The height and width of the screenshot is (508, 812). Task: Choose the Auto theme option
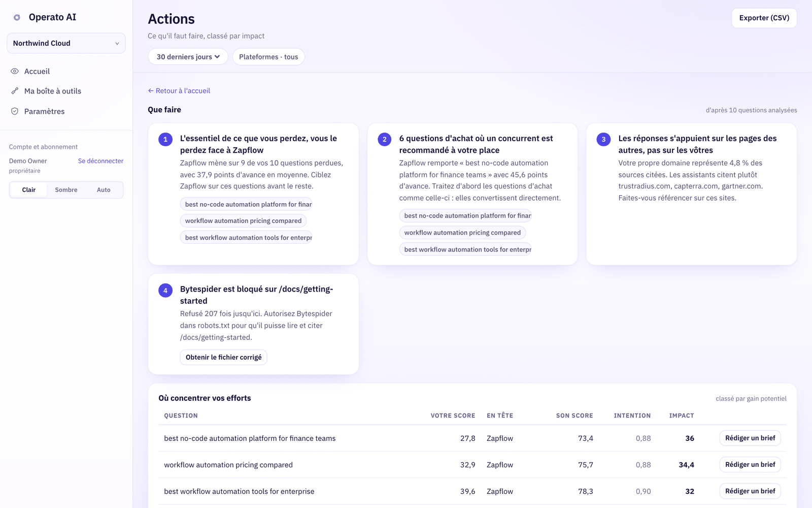coord(104,190)
